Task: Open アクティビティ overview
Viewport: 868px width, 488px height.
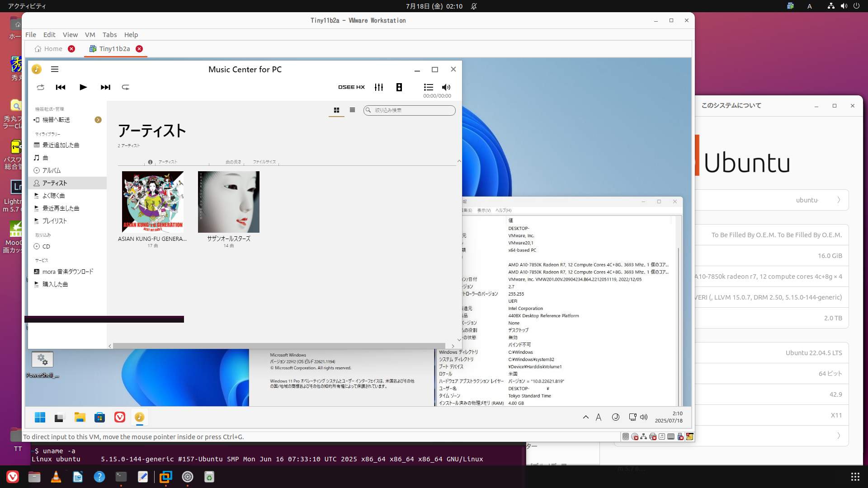Action: (27, 6)
